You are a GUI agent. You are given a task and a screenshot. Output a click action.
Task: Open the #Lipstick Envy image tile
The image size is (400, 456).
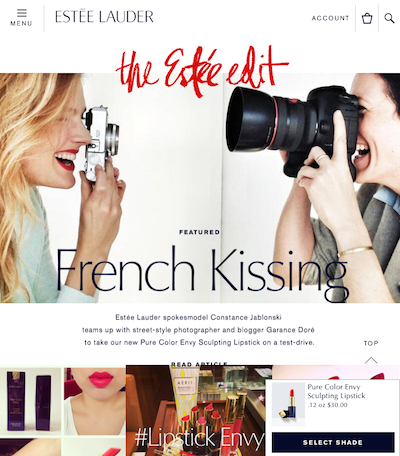[x=199, y=410]
